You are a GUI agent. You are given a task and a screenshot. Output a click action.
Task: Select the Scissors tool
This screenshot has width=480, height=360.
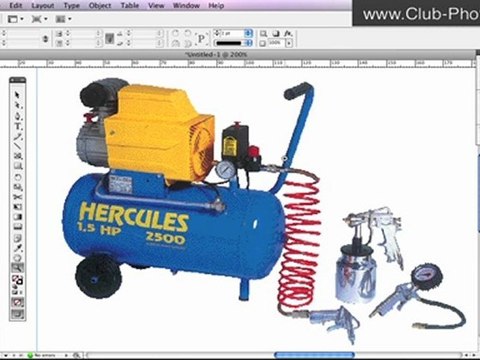click(x=17, y=197)
